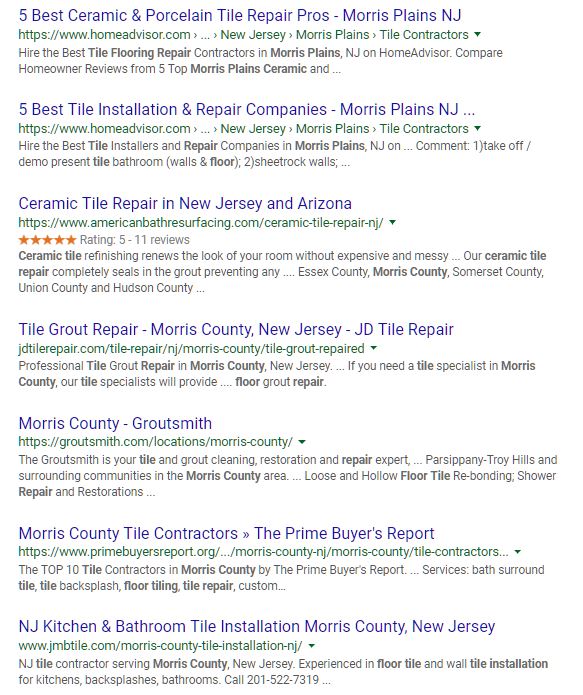This screenshot has width=583, height=695.
Task: Click 'Rating: 5 - 11 reviews' text
Action: coord(135,240)
